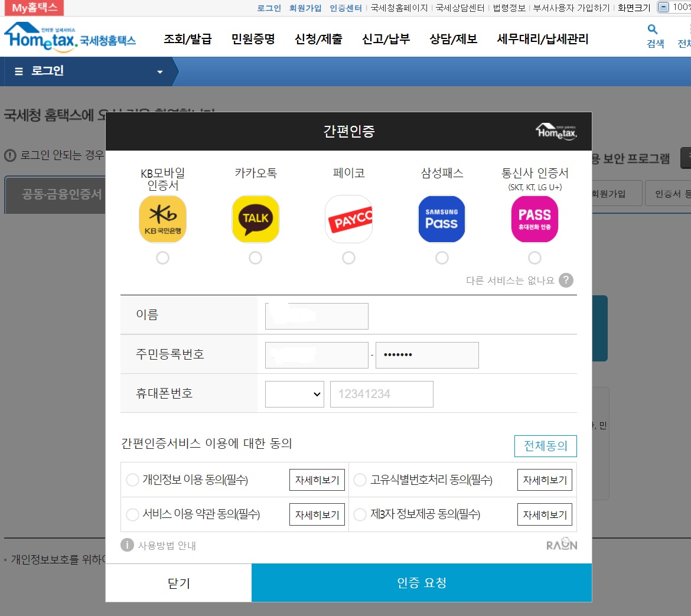Click 닫기 button
This screenshot has height=616, width=691.
tap(178, 582)
